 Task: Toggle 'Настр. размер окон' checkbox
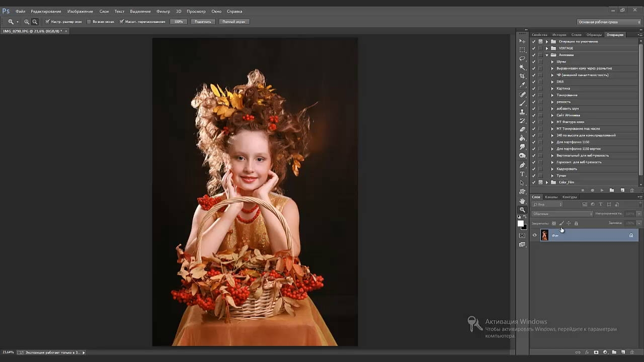point(47,22)
